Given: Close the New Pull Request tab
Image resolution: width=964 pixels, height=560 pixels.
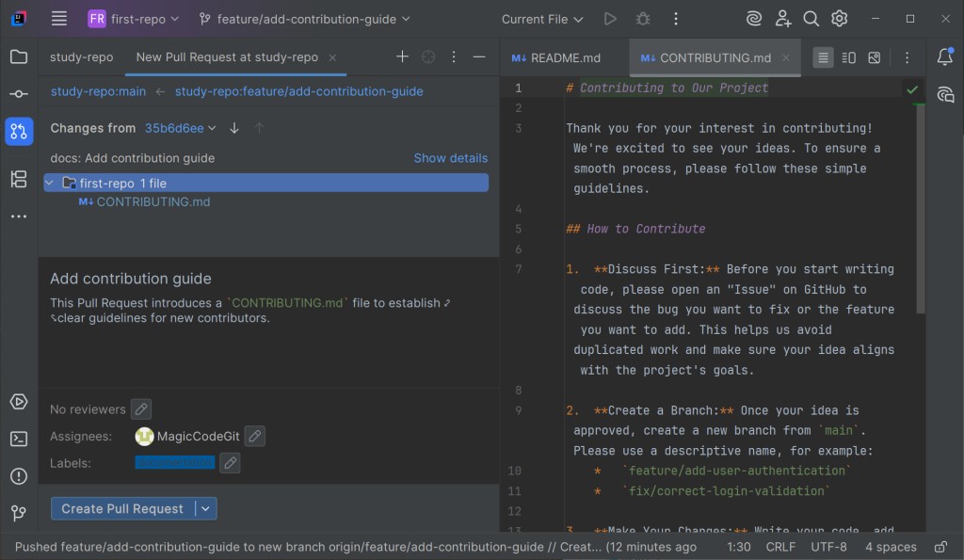Looking at the screenshot, I should [332, 57].
